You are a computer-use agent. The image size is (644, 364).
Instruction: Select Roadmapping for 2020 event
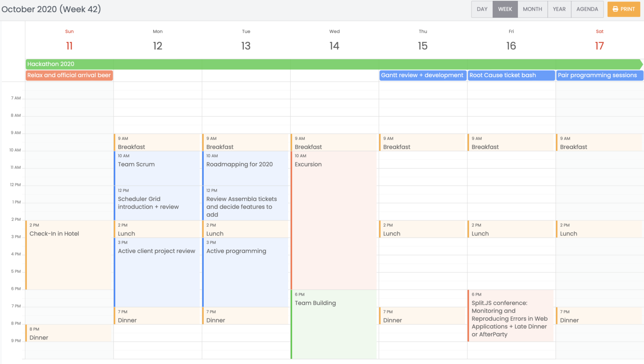click(x=246, y=168)
